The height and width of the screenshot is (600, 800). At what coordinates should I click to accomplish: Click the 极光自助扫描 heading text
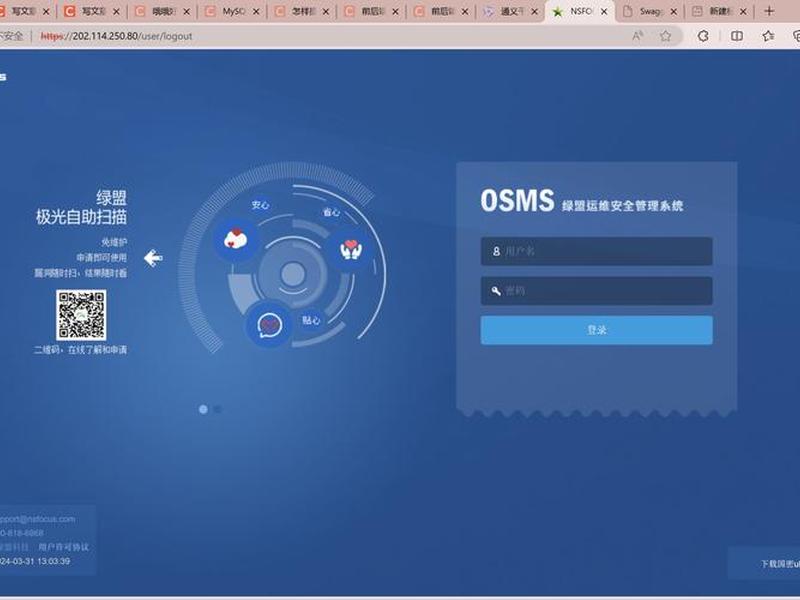click(81, 217)
